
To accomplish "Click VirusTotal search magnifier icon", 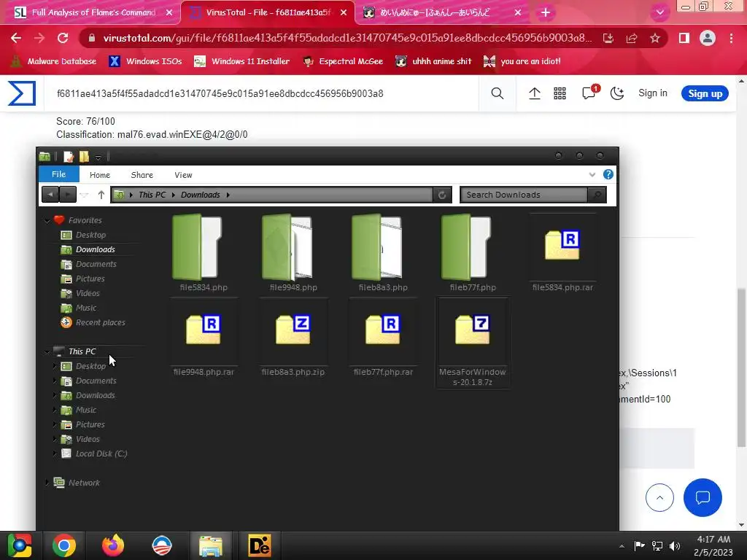I will coord(497,93).
